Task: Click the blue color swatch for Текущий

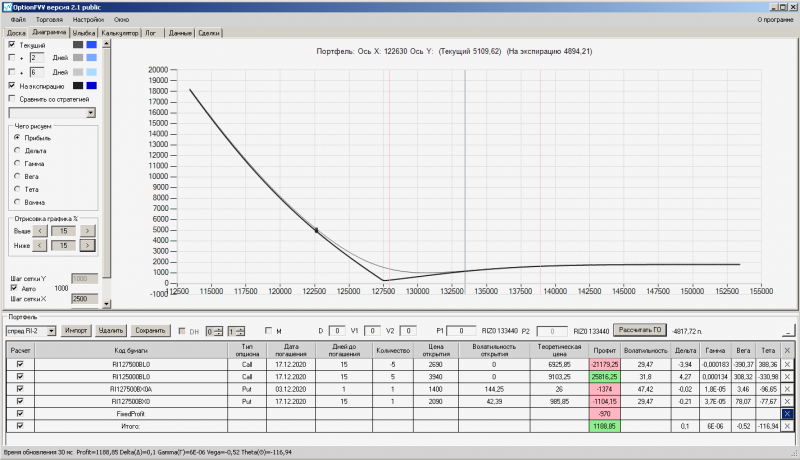Action: point(91,45)
